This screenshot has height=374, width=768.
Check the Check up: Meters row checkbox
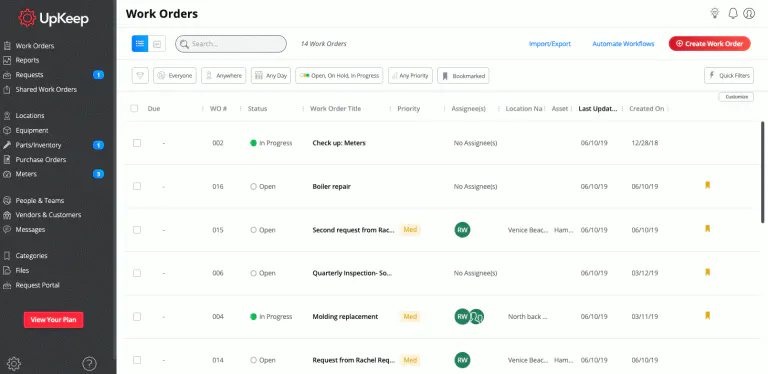(137, 143)
